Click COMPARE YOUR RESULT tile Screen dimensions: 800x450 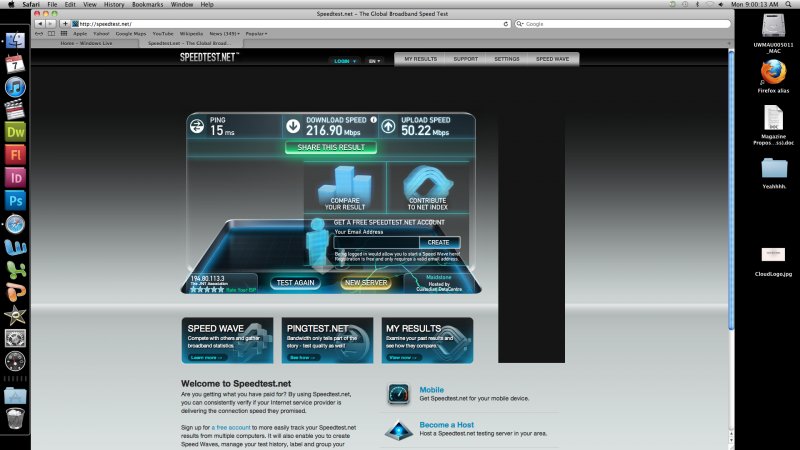(x=345, y=188)
